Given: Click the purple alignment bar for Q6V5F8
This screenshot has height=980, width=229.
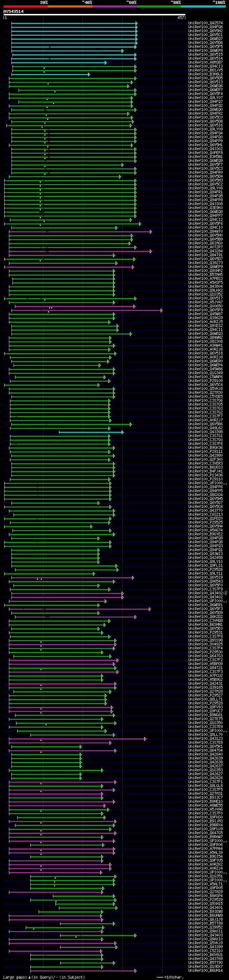Looking at the screenshot, I should (87, 311).
